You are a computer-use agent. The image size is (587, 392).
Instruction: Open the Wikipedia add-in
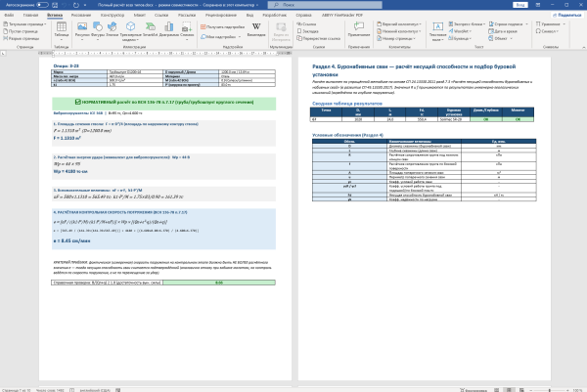point(256,29)
